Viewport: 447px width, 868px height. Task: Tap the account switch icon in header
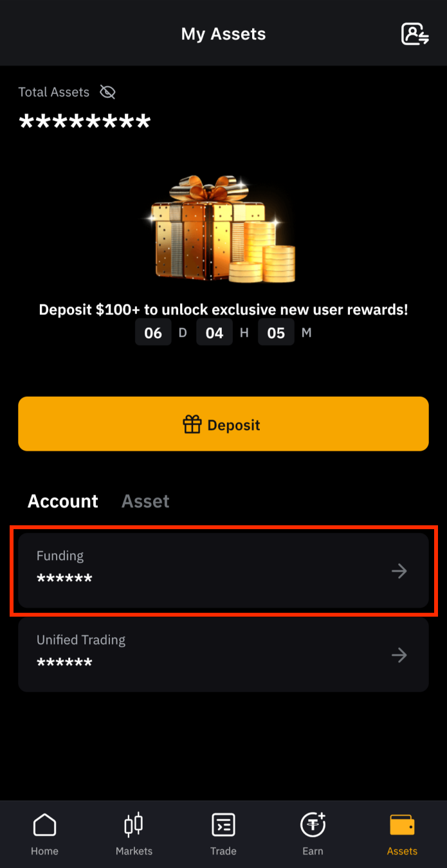tap(415, 33)
